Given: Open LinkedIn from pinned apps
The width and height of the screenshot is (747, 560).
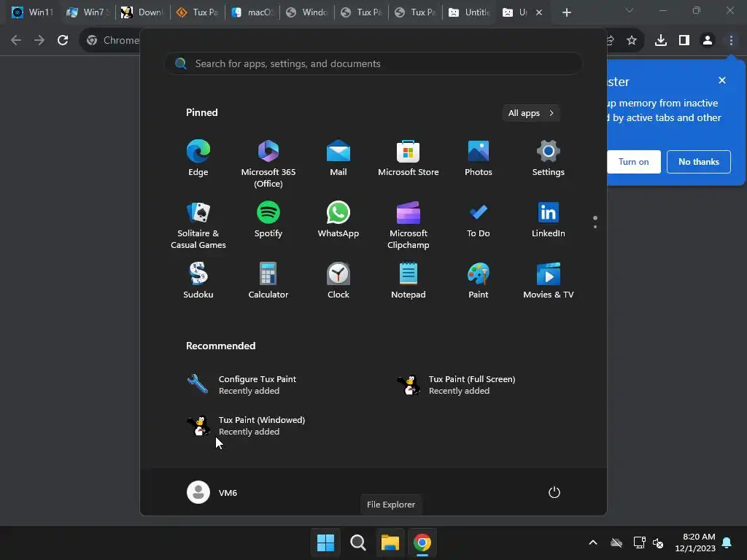Looking at the screenshot, I should click(549, 219).
